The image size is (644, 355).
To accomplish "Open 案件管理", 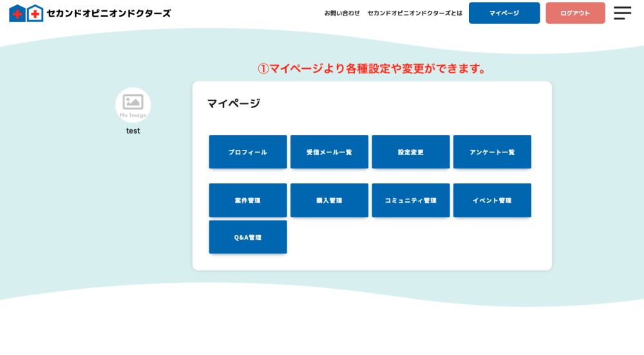I will [248, 200].
